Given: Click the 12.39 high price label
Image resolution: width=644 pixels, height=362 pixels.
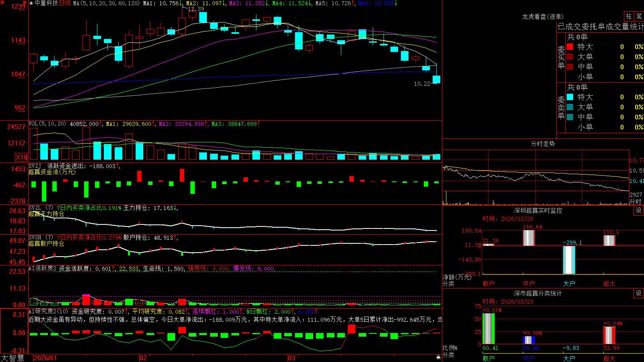Looking at the screenshot, I should click(x=196, y=9).
